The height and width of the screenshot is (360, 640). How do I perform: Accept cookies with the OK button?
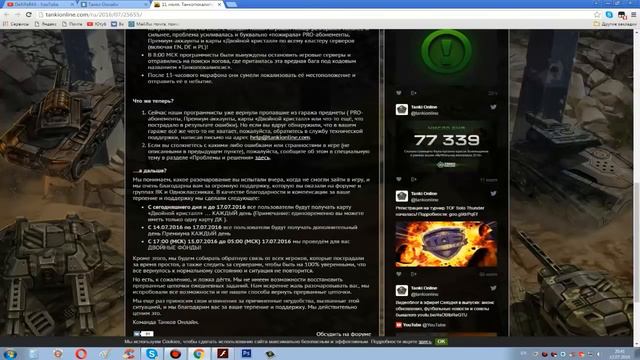click(x=441, y=341)
